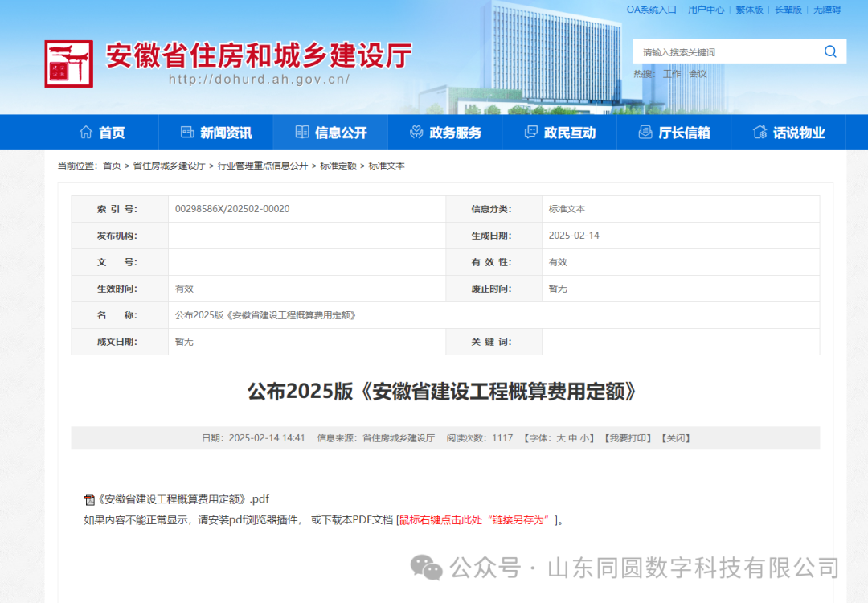868x603 pixels.
Task: Click the search magnifier icon
Action: (x=830, y=51)
